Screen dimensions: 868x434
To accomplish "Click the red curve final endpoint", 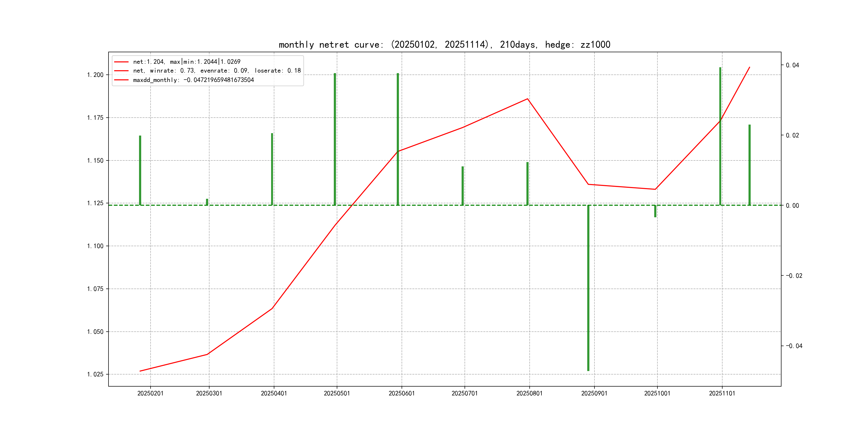I will pos(749,67).
